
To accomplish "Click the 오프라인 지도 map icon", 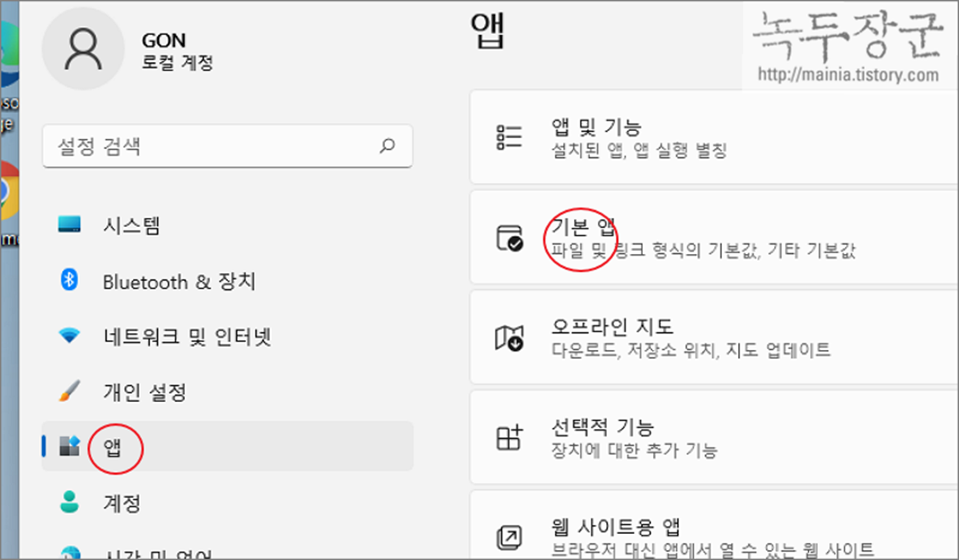I will (x=509, y=338).
